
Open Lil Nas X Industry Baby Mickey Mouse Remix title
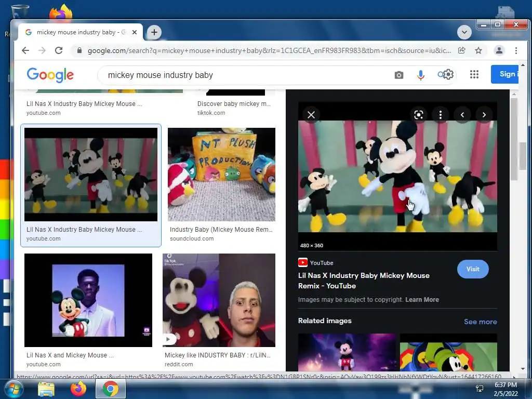[364, 281]
